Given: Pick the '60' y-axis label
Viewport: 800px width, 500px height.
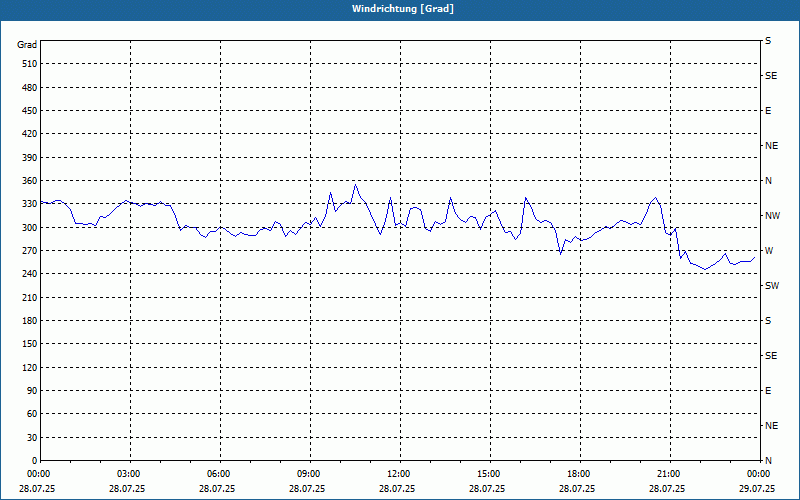Looking at the screenshot, I should point(32,414).
